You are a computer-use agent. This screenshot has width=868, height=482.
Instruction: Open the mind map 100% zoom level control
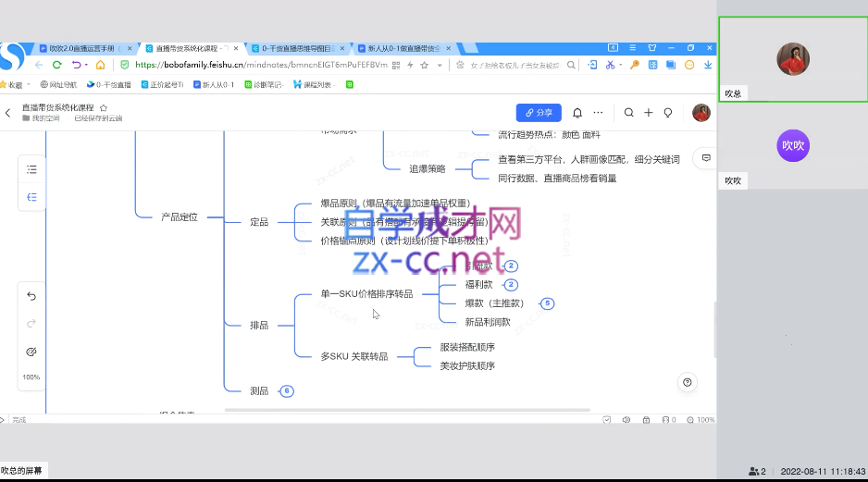31,377
